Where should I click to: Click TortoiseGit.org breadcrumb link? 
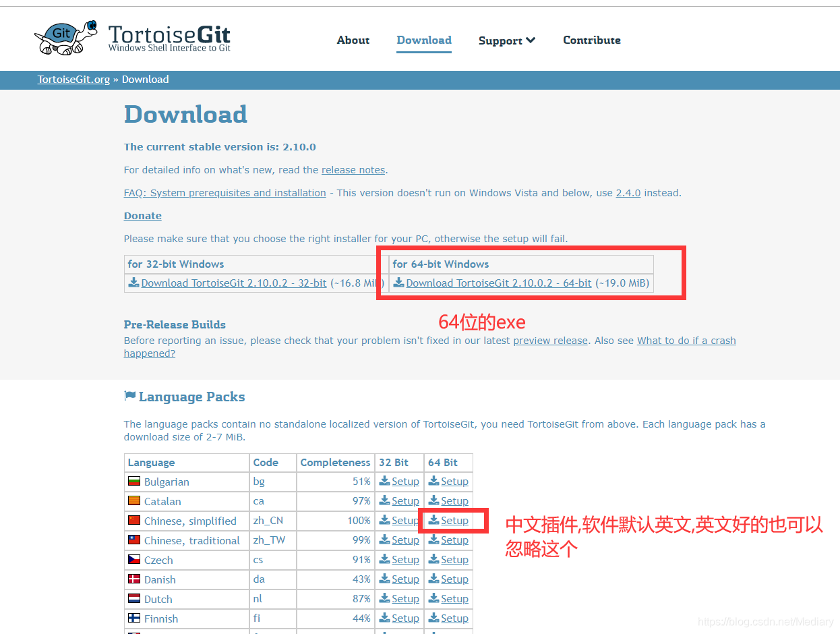(73, 80)
